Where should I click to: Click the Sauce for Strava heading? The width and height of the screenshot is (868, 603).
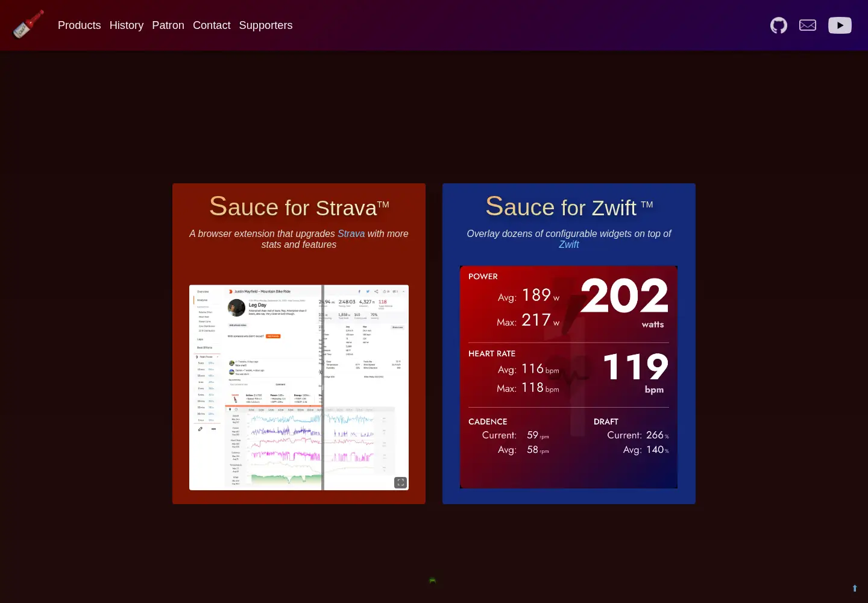(x=299, y=207)
